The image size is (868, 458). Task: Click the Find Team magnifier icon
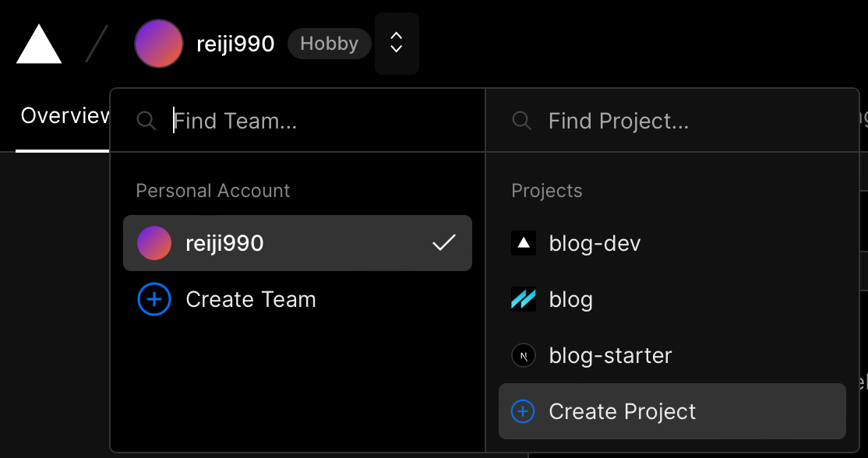tap(146, 121)
